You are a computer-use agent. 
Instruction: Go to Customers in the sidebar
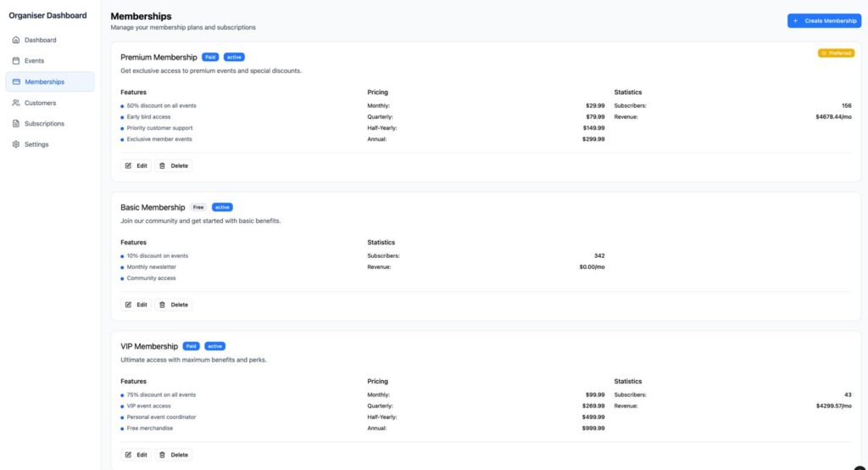pyautogui.click(x=40, y=103)
